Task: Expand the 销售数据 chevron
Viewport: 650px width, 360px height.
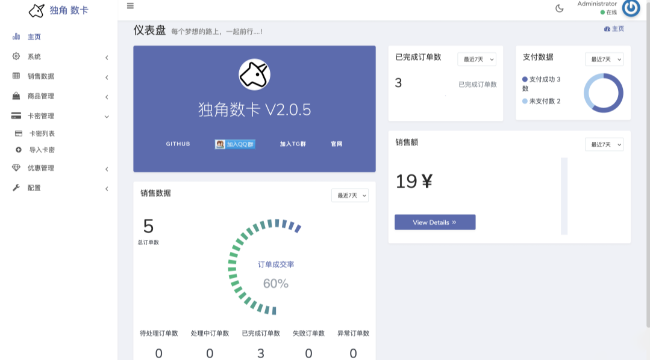Action: pyautogui.click(x=107, y=77)
